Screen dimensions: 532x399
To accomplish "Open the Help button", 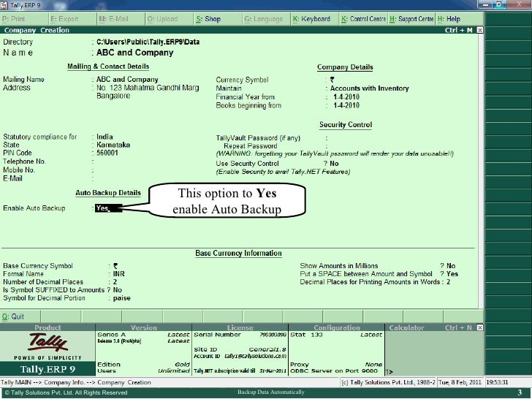I will coord(460,19).
